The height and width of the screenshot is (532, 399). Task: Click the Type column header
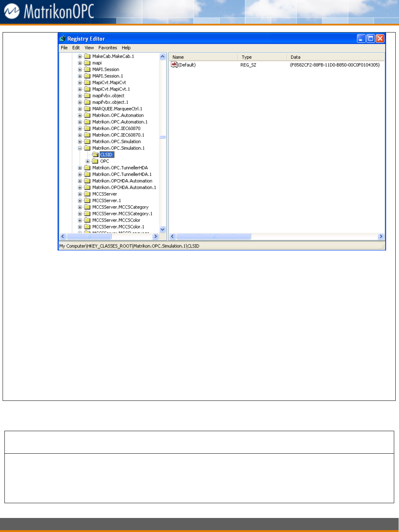[262, 57]
